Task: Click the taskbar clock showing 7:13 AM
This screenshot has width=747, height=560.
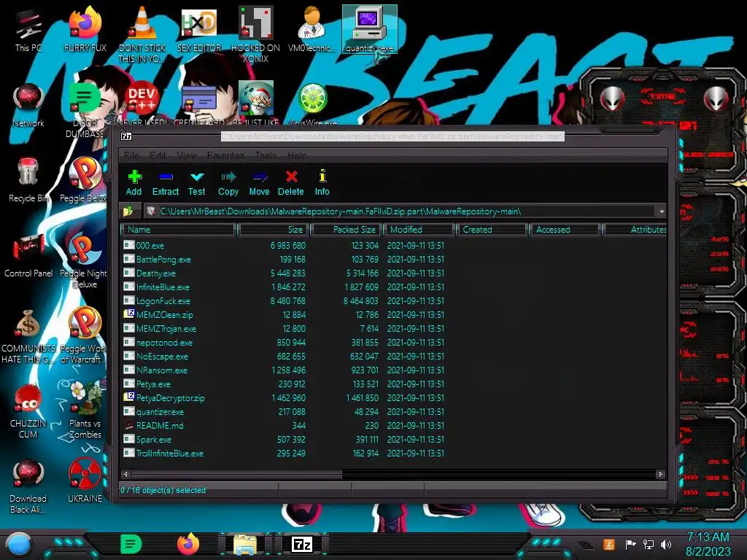Action: pyautogui.click(x=708, y=544)
